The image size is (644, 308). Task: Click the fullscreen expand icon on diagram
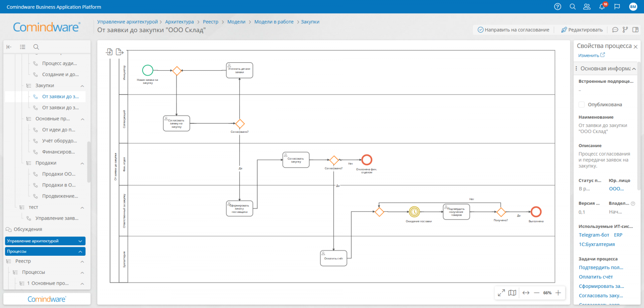[x=501, y=293]
